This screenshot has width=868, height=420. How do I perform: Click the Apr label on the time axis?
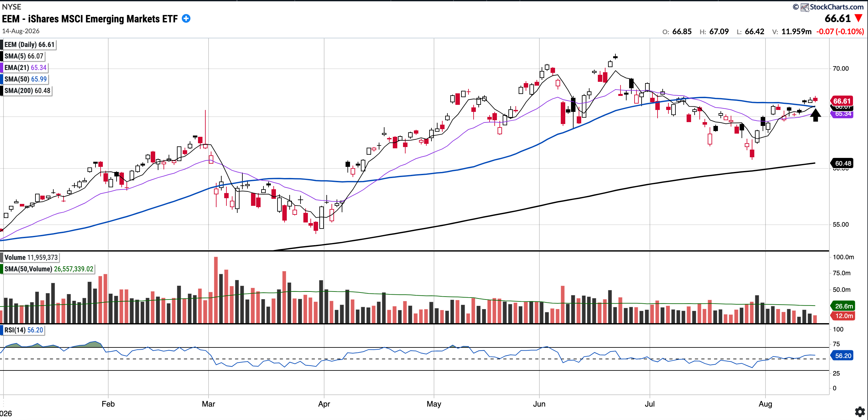click(x=324, y=404)
